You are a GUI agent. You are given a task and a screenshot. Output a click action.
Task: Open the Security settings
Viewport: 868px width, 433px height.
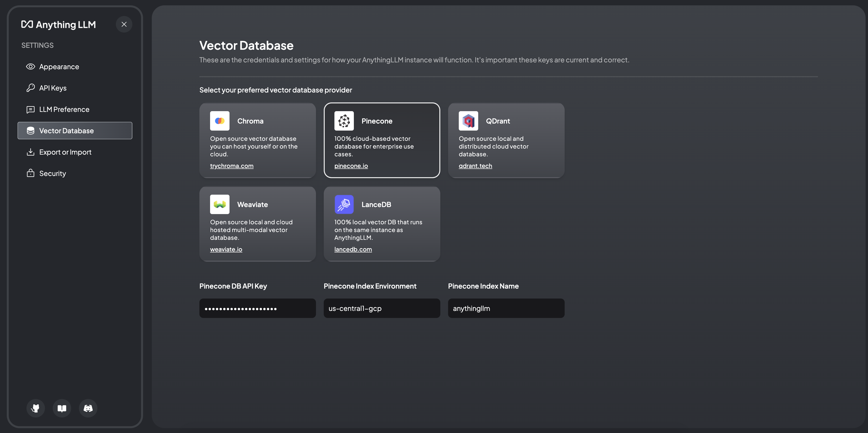75,173
